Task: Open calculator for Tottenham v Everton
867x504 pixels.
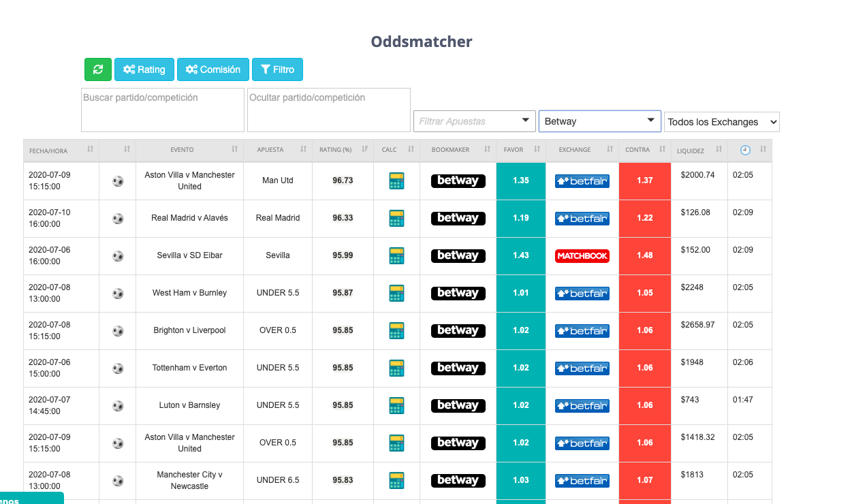Action: pos(396,368)
